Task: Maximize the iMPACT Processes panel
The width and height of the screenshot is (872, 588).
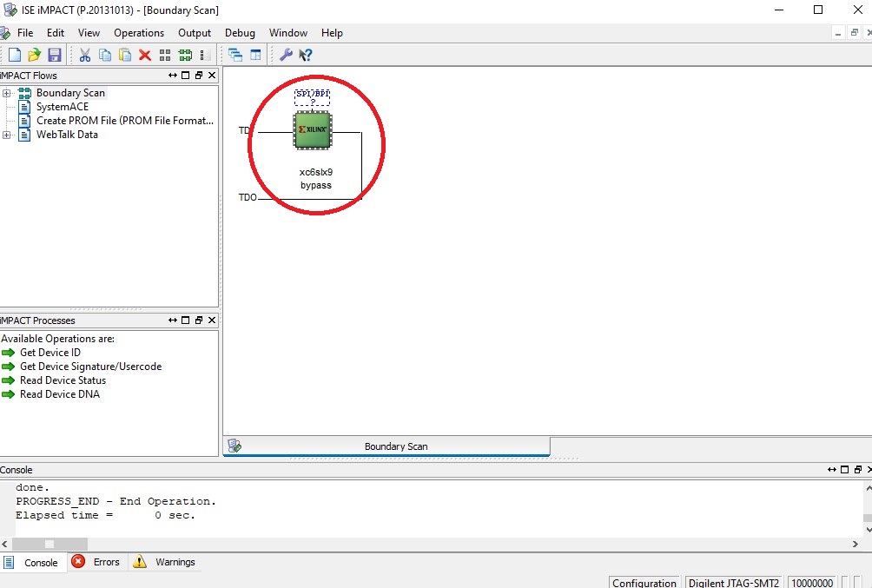Action: tap(186, 320)
